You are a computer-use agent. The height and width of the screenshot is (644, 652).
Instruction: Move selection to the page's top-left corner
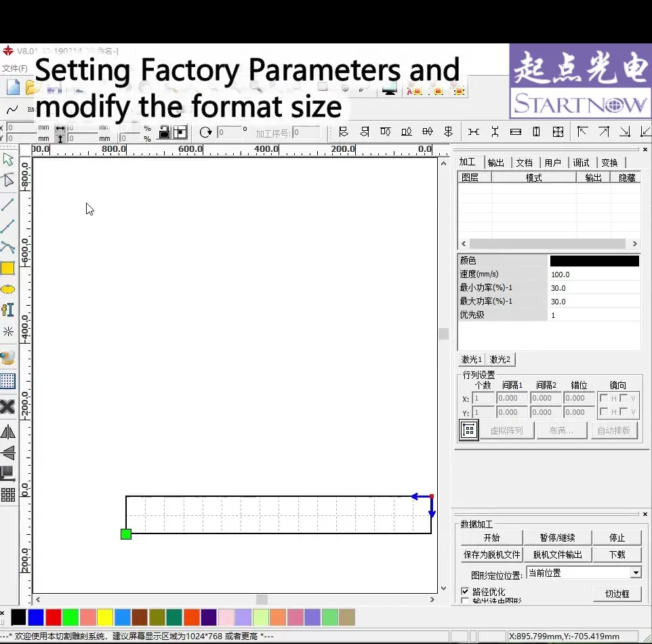point(582,132)
